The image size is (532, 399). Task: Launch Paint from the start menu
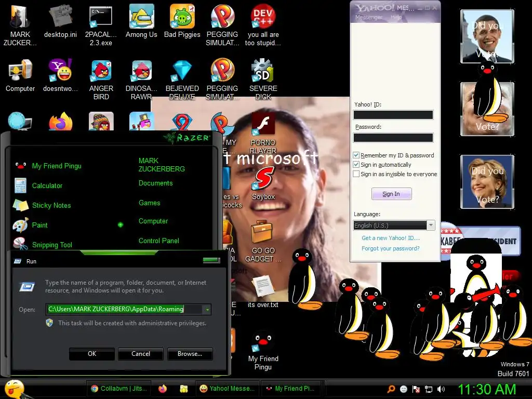click(x=39, y=225)
